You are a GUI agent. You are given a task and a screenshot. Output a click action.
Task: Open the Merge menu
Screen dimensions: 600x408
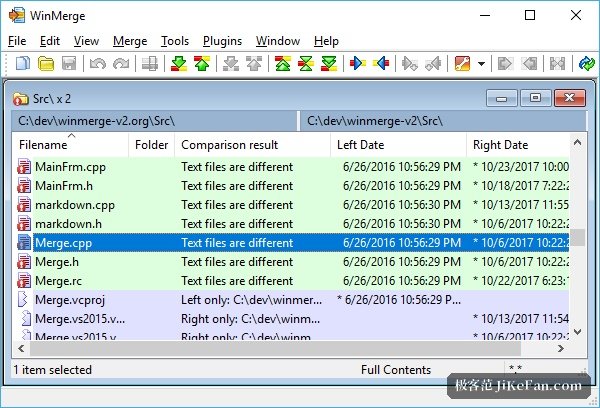[130, 41]
